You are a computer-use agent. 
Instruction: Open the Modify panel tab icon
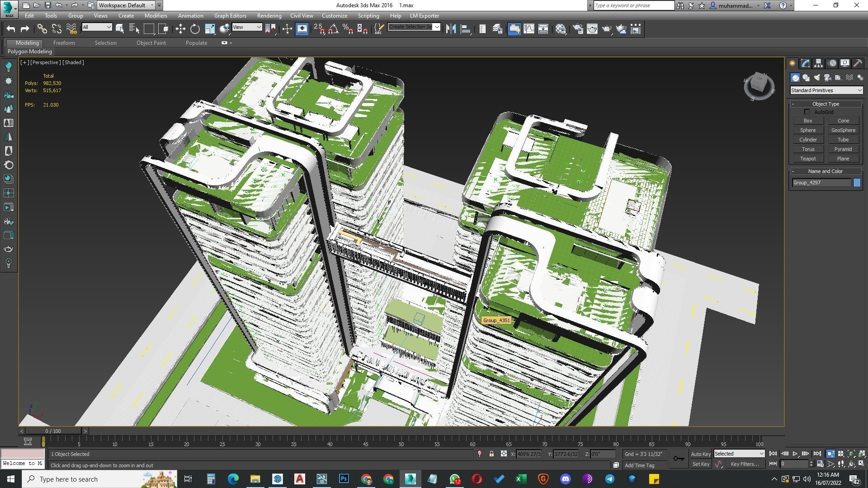click(805, 63)
